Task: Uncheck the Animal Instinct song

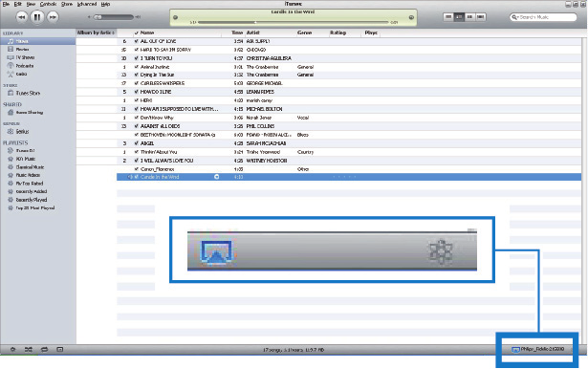Action: coord(137,67)
